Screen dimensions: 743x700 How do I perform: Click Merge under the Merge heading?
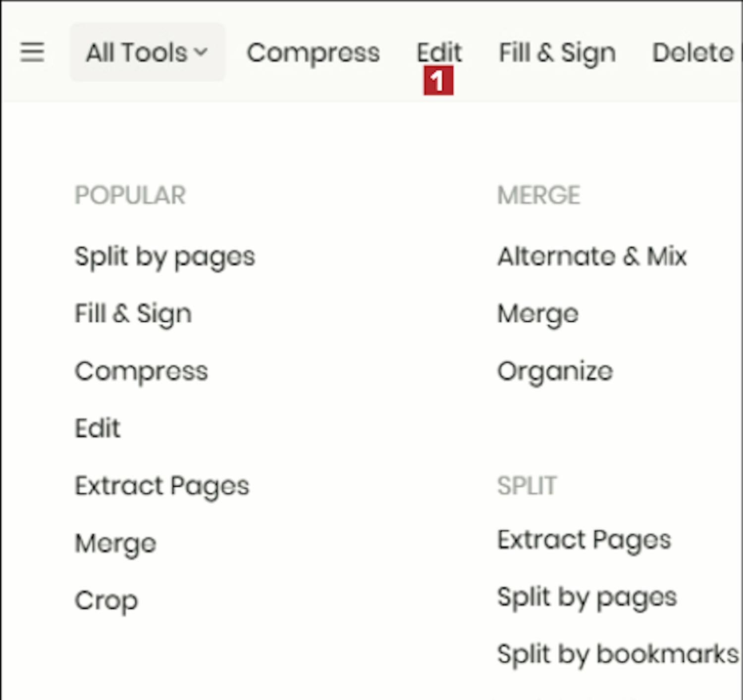click(538, 314)
